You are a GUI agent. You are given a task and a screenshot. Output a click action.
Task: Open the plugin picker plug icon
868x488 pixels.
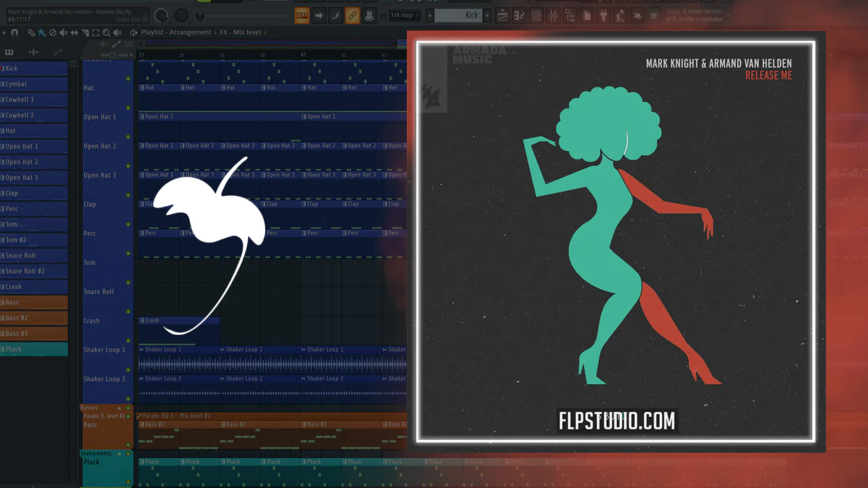pyautogui.click(x=603, y=15)
